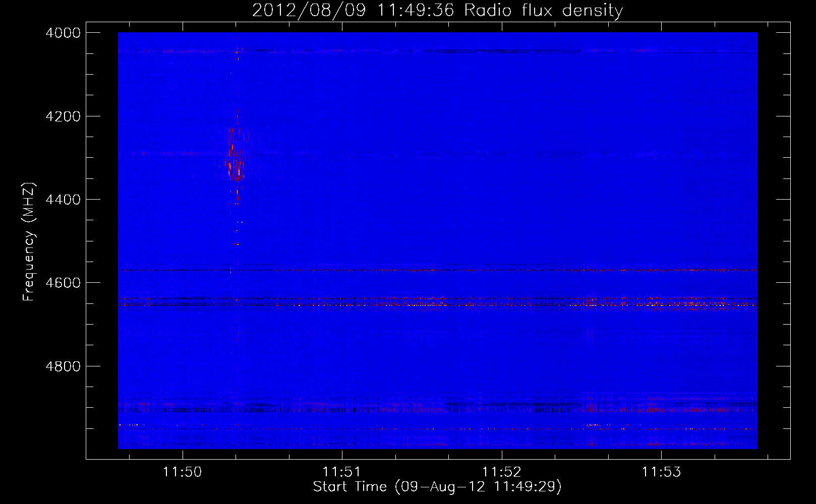Click the 11:52 time axis label
This screenshot has height=504, width=816.
pyautogui.click(x=501, y=472)
